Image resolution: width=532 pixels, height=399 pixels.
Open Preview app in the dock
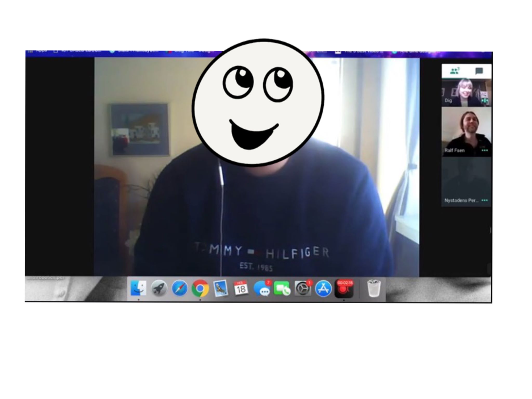[221, 288]
